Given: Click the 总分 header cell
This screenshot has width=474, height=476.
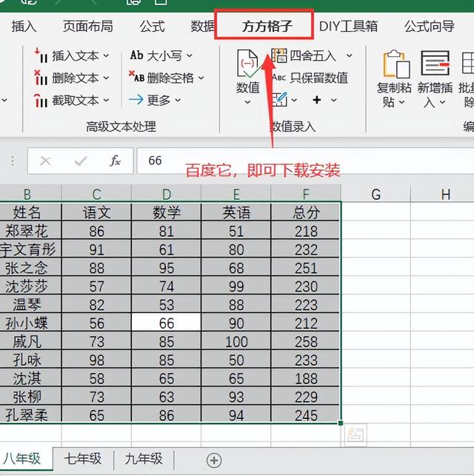Looking at the screenshot, I should tap(306, 212).
